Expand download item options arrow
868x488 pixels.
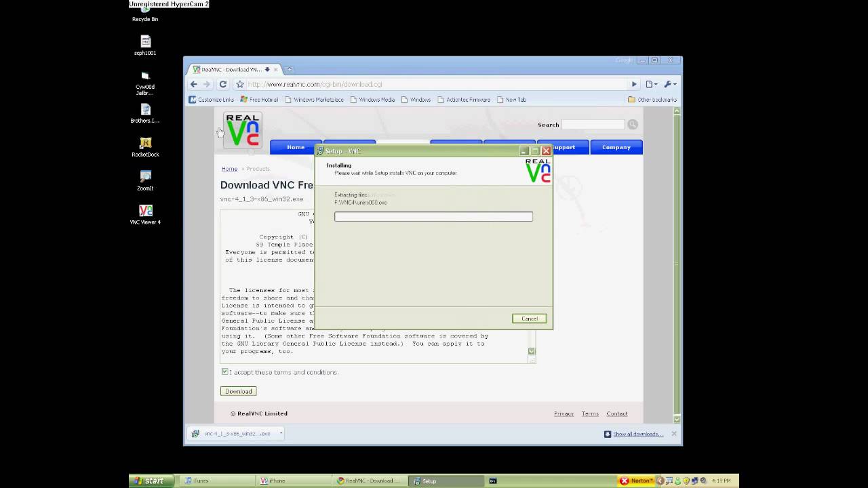281,434
